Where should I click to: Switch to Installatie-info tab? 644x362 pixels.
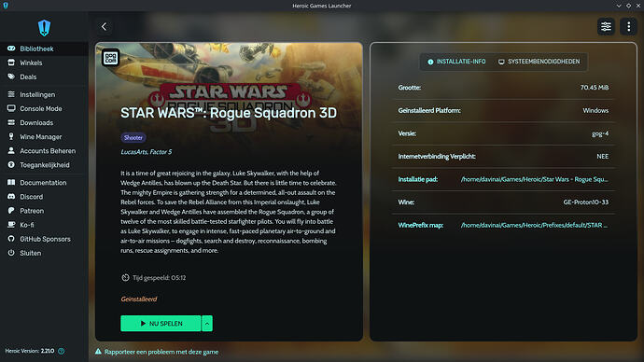[x=456, y=62]
